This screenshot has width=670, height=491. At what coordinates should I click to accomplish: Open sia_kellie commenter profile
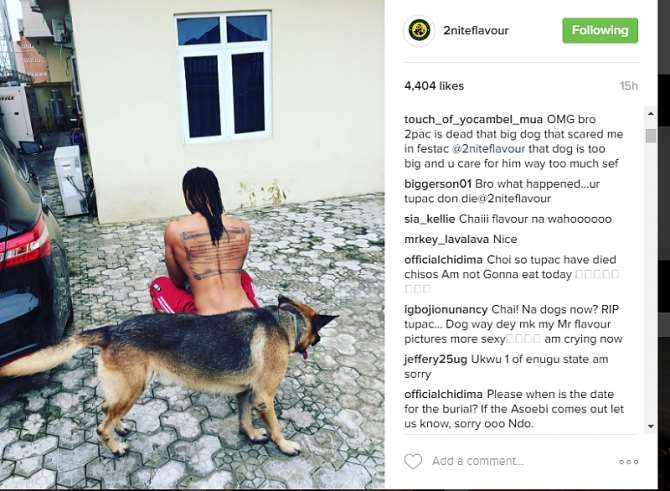pyautogui.click(x=429, y=219)
